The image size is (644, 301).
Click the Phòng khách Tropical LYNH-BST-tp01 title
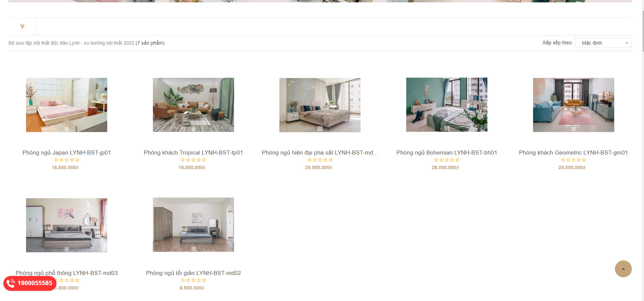(193, 153)
